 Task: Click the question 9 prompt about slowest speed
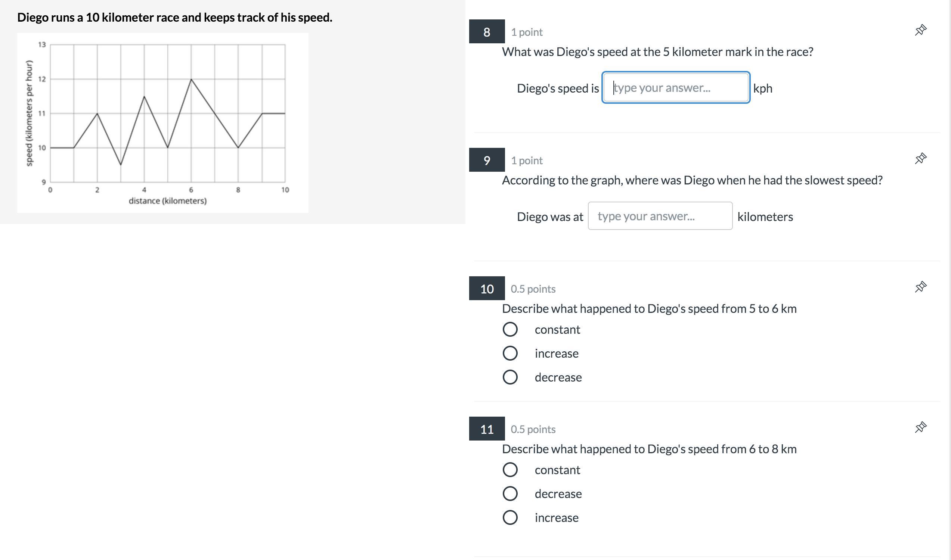692,180
